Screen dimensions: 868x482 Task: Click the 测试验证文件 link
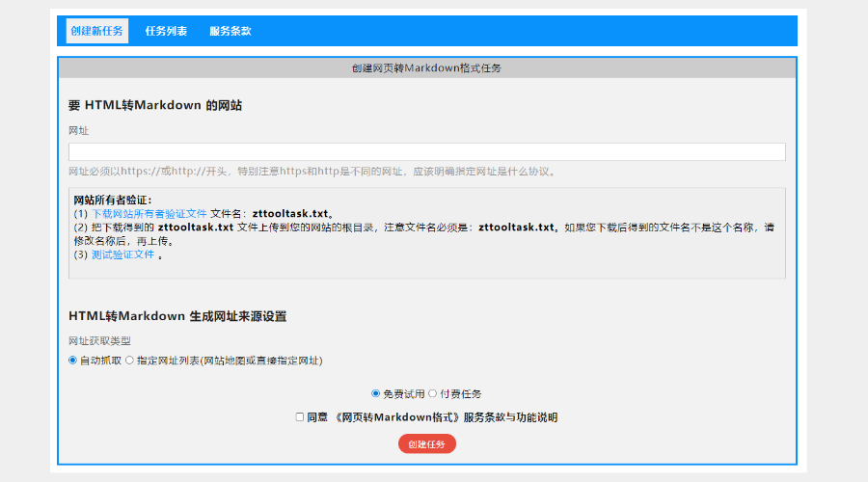122,254
